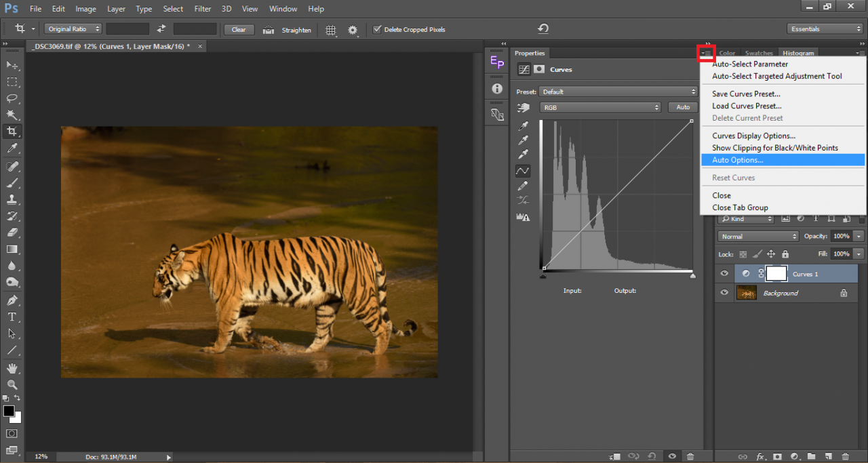The height and width of the screenshot is (463, 868).
Task: Select the Clone Stamp tool
Action: [12, 199]
